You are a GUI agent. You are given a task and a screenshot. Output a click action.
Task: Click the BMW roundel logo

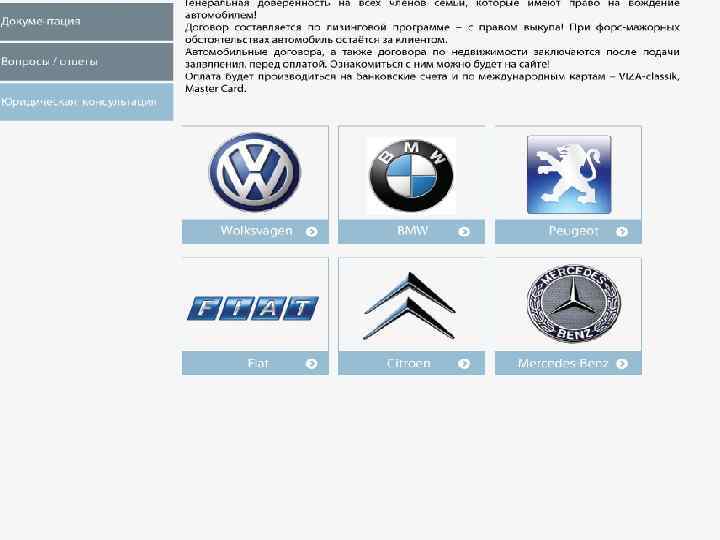tap(411, 176)
